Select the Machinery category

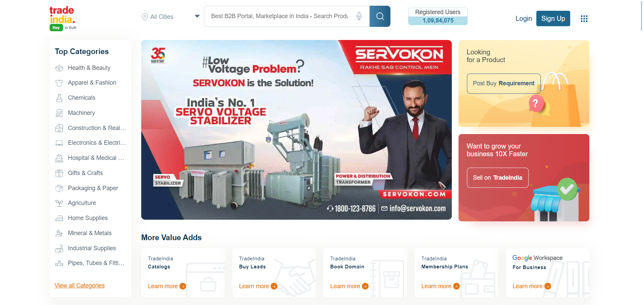coord(82,113)
